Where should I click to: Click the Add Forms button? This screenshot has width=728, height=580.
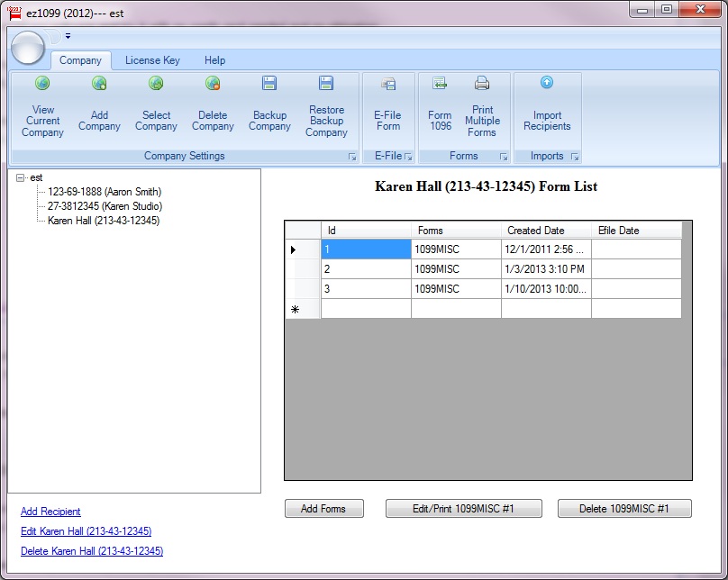pyautogui.click(x=324, y=509)
